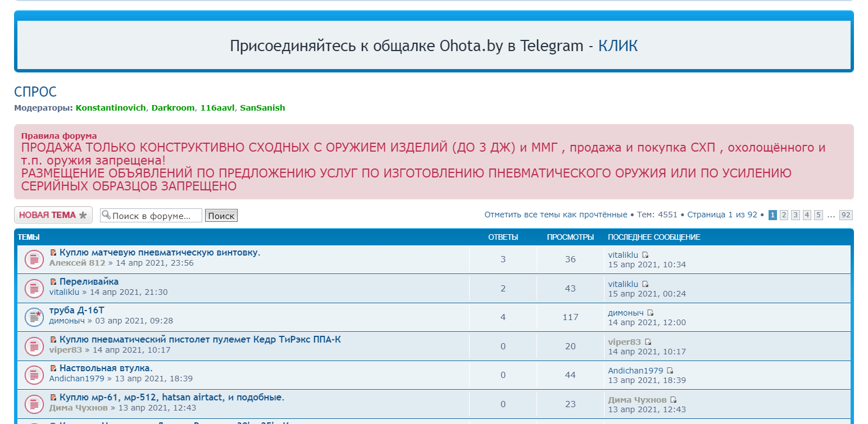Click the Правила форума heading

[x=59, y=136]
